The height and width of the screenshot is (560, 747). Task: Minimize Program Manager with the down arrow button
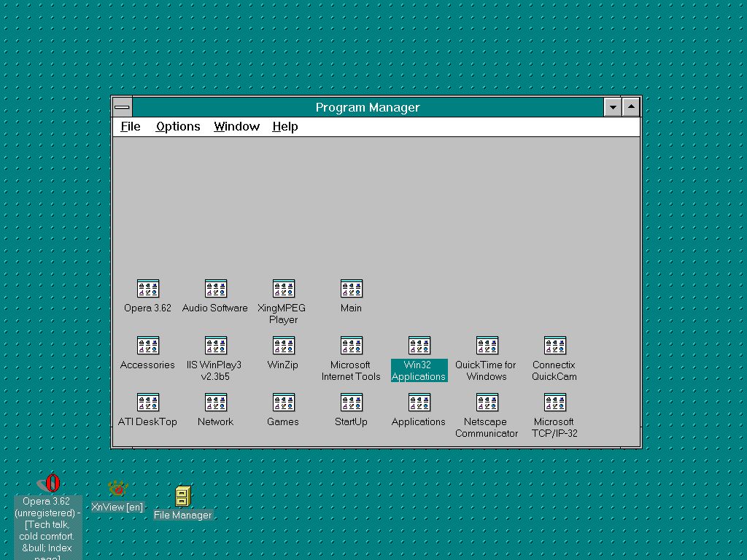click(x=613, y=107)
